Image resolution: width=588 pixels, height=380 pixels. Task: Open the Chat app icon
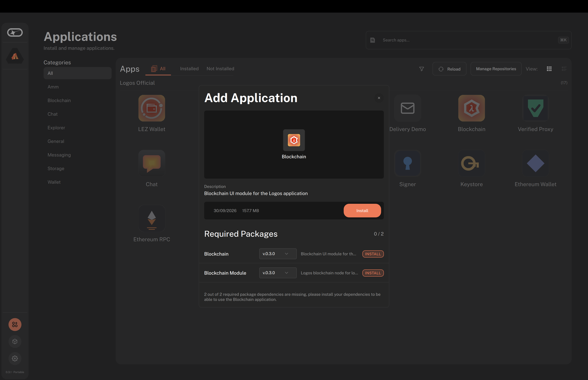(152, 163)
